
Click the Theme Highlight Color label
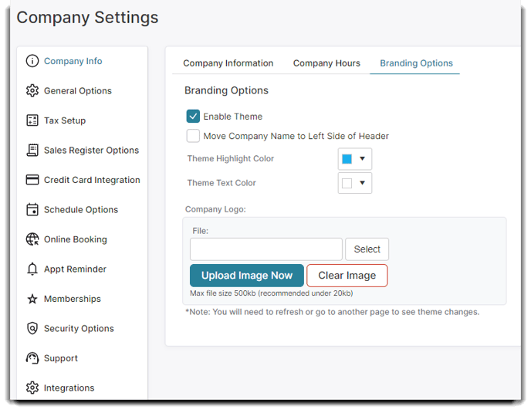pos(231,158)
